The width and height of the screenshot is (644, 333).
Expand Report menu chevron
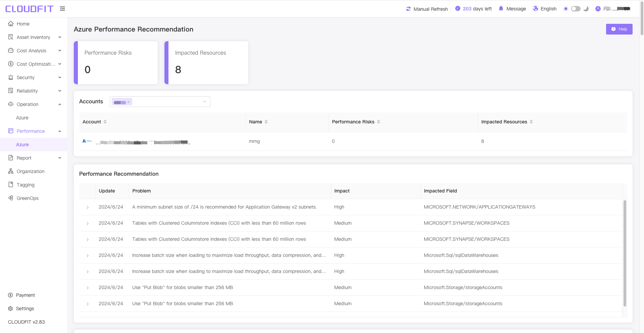pyautogui.click(x=60, y=158)
